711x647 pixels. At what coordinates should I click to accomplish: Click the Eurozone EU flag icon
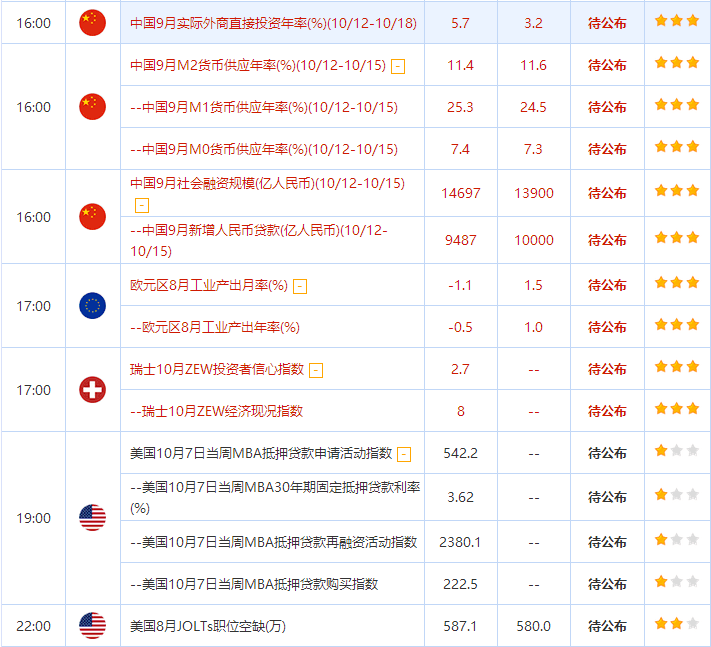(x=92, y=306)
